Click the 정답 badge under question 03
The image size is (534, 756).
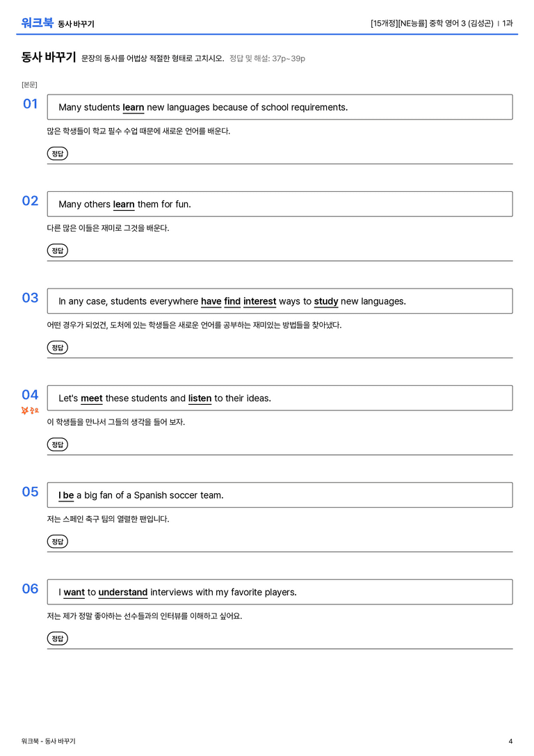tap(57, 347)
